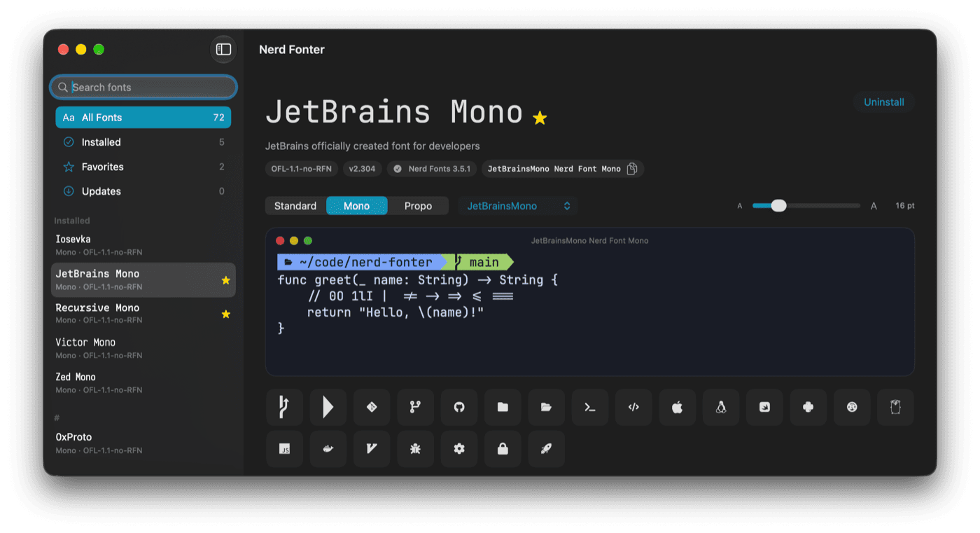The height and width of the screenshot is (533, 980).
Task: Toggle the sidebar with the titlebar icon
Action: [223, 49]
